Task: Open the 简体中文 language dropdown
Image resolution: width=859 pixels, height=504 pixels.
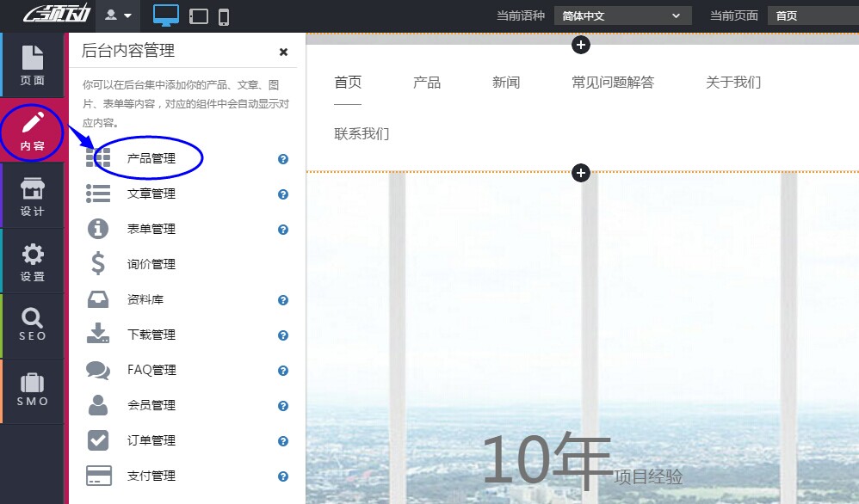Action: click(x=622, y=15)
